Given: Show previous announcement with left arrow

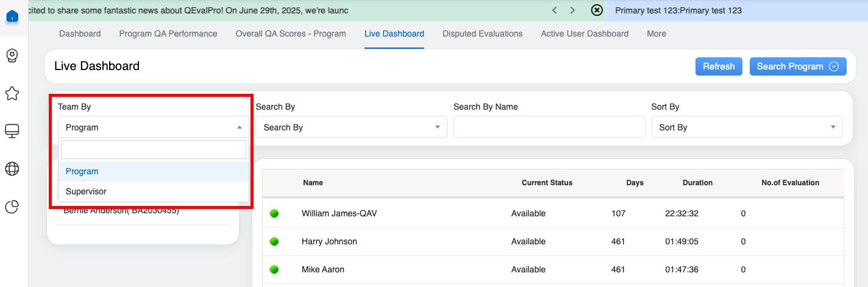Looking at the screenshot, I should [x=554, y=10].
